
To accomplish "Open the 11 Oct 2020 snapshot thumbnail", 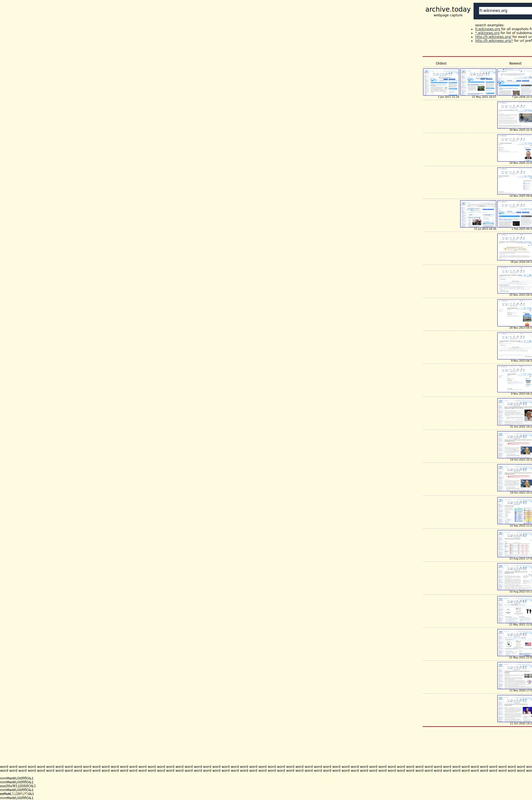I will coord(514,708).
